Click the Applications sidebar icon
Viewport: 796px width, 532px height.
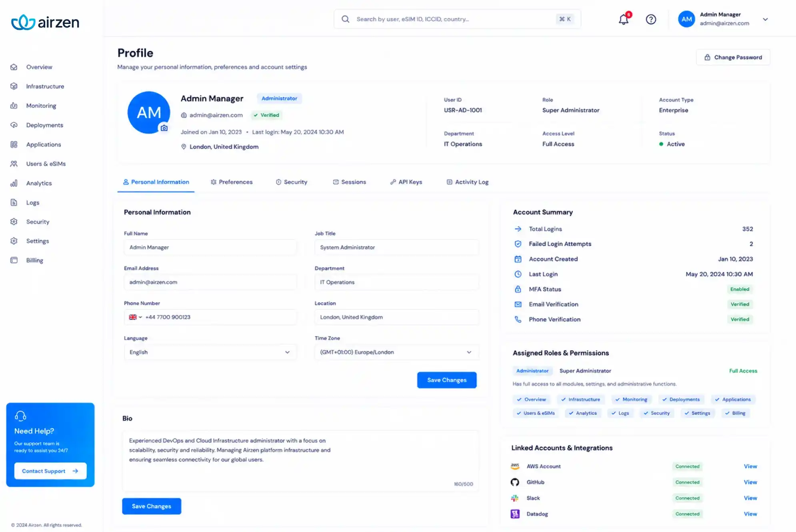[x=14, y=144]
